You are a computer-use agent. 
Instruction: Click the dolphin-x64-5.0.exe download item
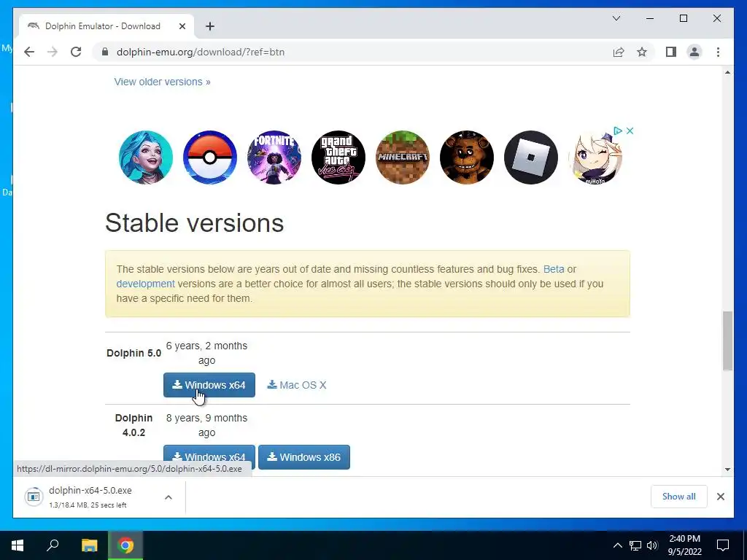tap(90, 497)
